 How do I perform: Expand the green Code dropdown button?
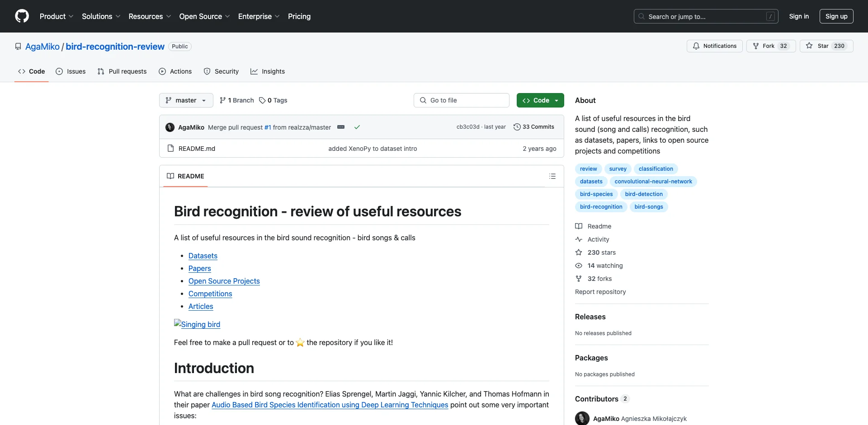pyautogui.click(x=540, y=100)
